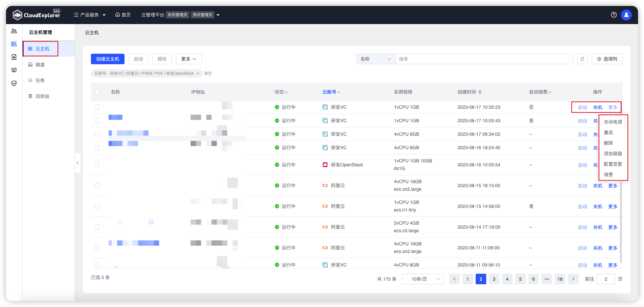Open the monitoring screen sidebar icon
Image resolution: width=644 pixels, height=307 pixels.
pos(14,70)
